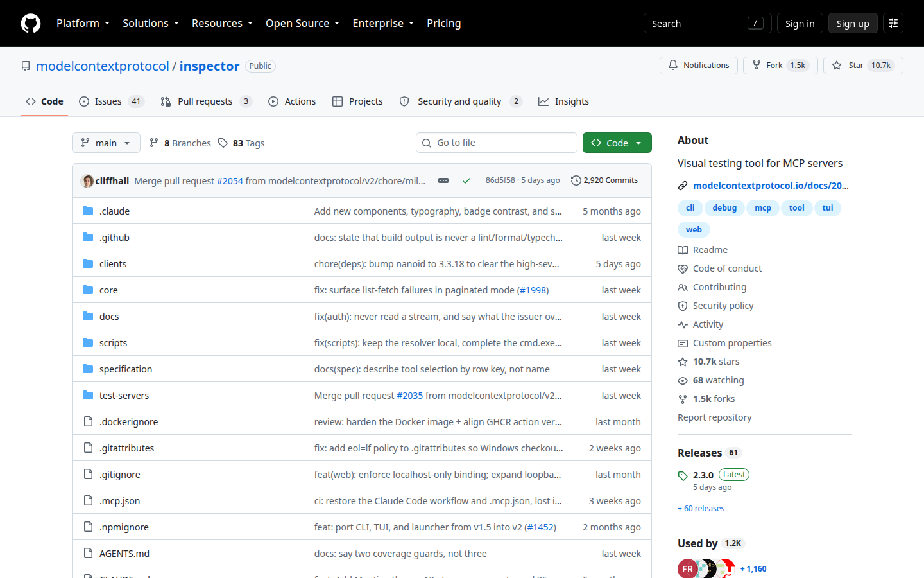924x578 pixels.
Task: Open the test-servers folder
Action: [x=124, y=396]
